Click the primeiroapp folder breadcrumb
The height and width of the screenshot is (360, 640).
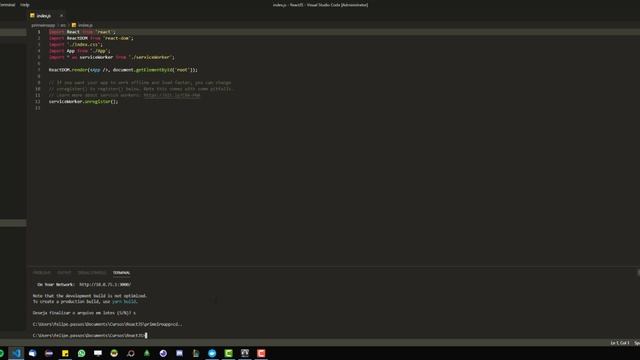[x=43, y=25]
